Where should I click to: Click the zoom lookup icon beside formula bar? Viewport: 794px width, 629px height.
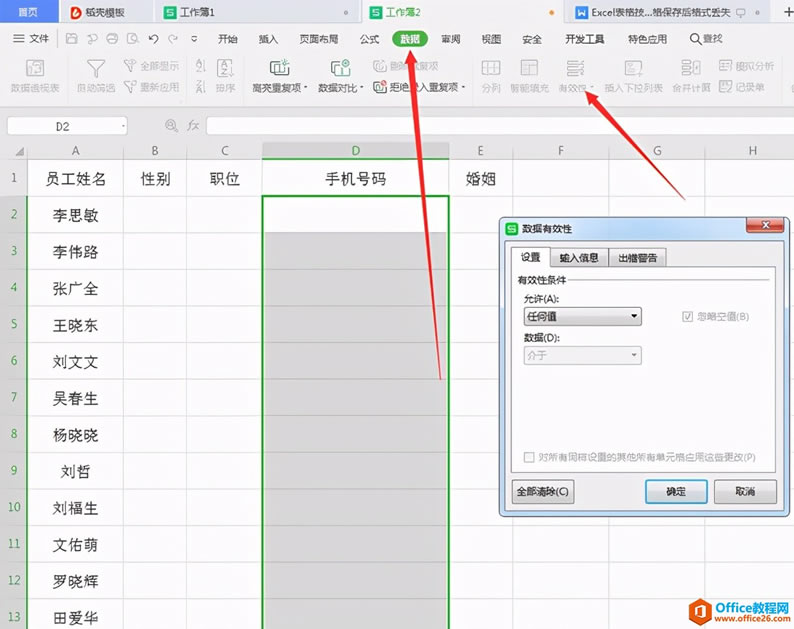click(x=171, y=126)
